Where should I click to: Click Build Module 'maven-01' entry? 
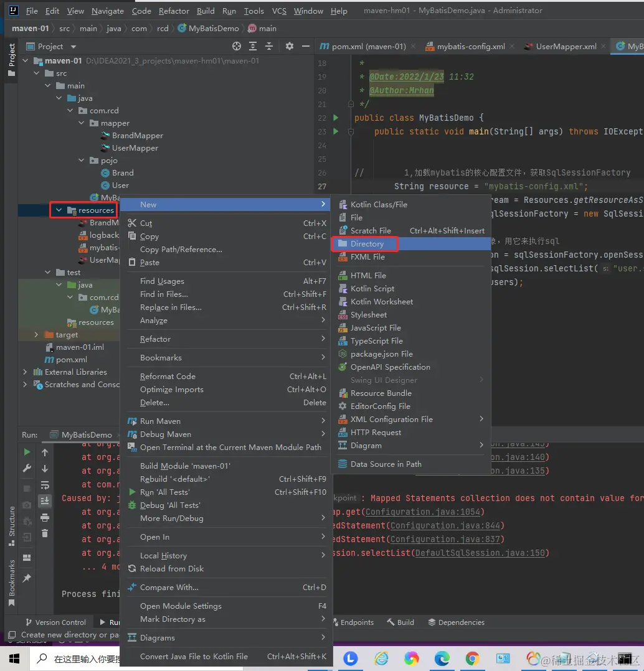pyautogui.click(x=227, y=466)
